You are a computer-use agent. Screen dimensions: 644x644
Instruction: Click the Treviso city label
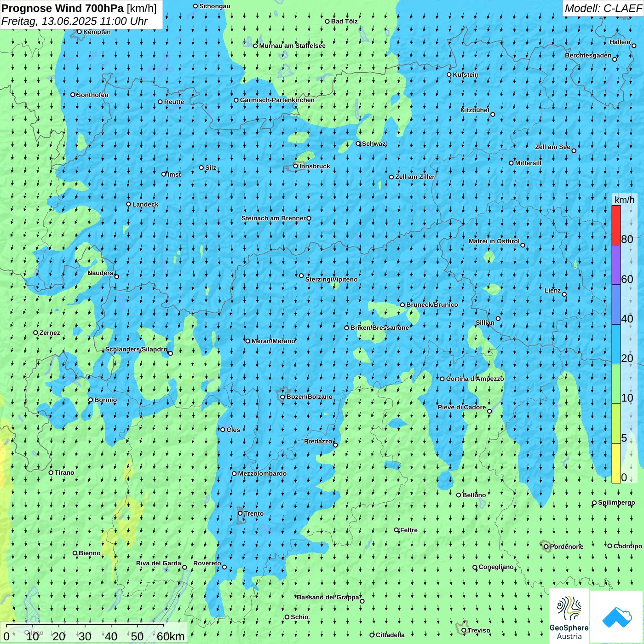click(479, 630)
